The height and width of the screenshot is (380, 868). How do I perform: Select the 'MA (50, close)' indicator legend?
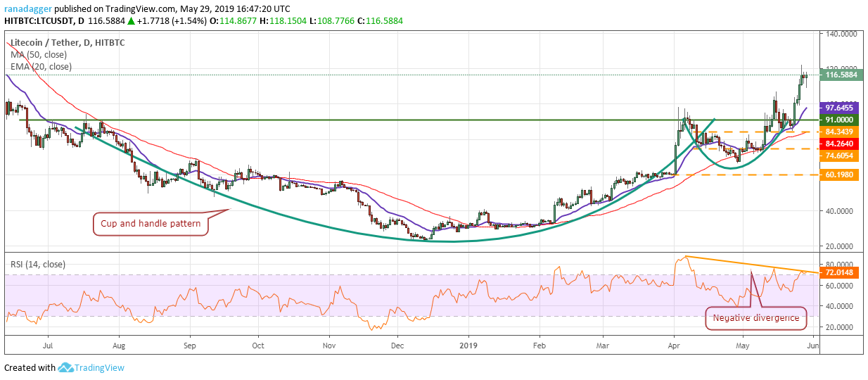click(x=39, y=54)
